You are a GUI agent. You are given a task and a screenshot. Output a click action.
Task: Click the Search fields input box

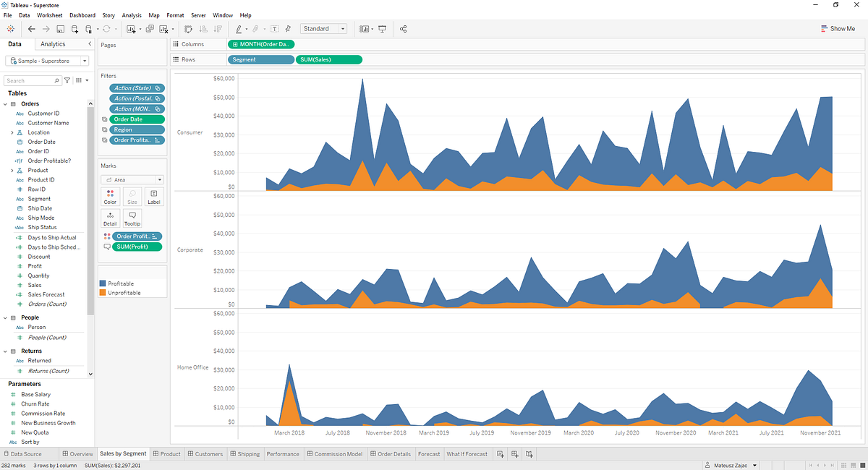[33, 81]
